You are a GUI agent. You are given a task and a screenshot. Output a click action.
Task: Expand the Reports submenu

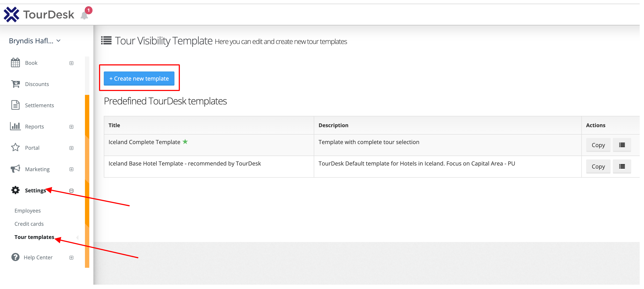(72, 127)
